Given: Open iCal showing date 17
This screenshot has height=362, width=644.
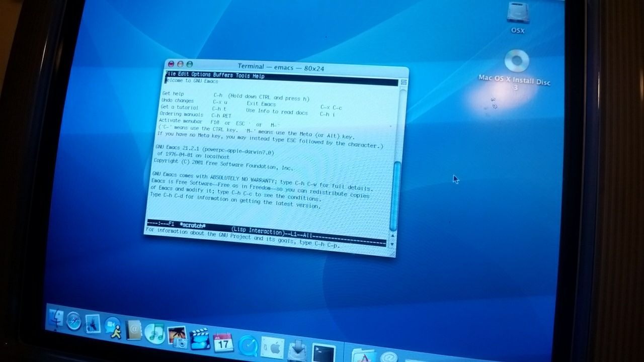Looking at the screenshot, I should 223,342.
